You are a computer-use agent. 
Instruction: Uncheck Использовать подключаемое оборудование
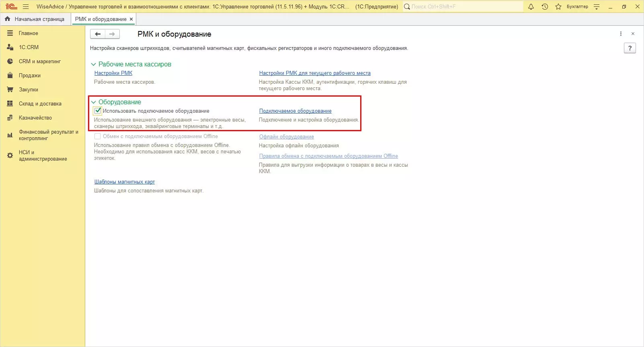[98, 111]
